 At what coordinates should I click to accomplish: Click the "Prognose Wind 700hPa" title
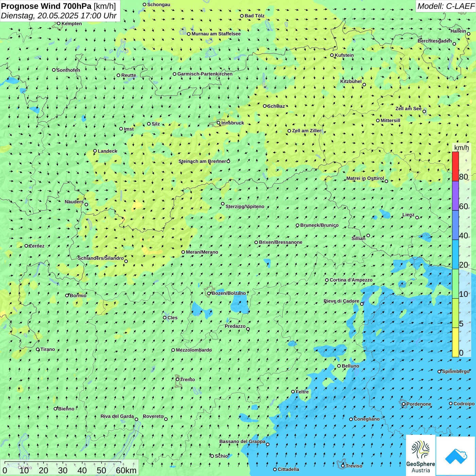[x=46, y=6]
